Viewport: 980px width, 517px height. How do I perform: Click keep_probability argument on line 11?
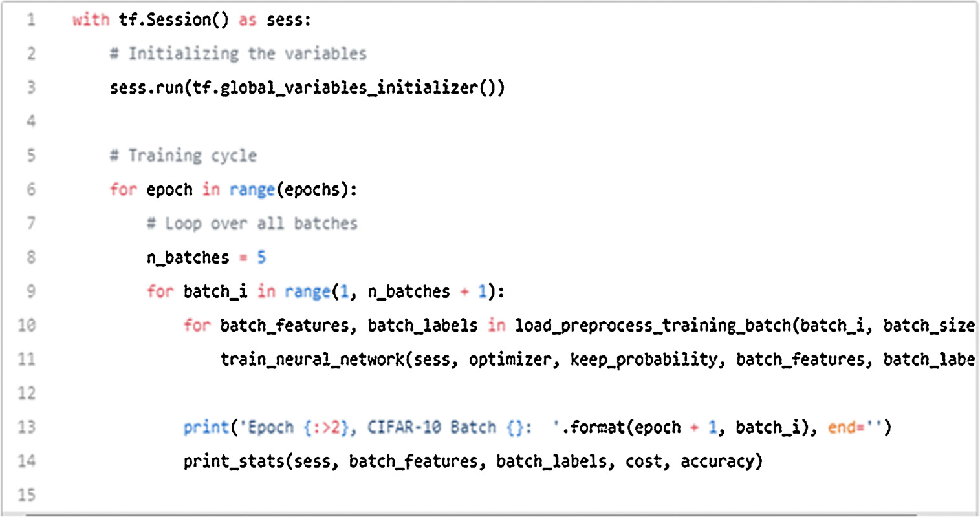point(644,359)
